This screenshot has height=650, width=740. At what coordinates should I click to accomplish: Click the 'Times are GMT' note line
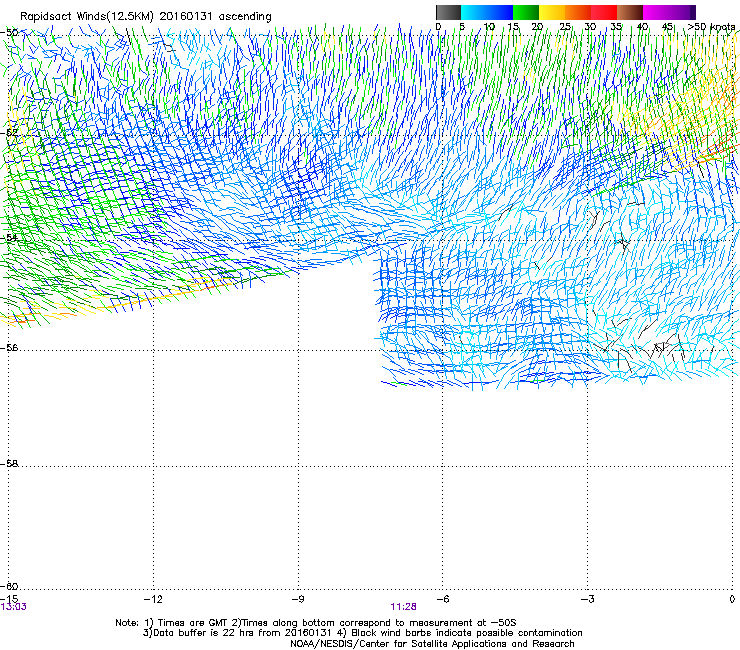[316, 623]
